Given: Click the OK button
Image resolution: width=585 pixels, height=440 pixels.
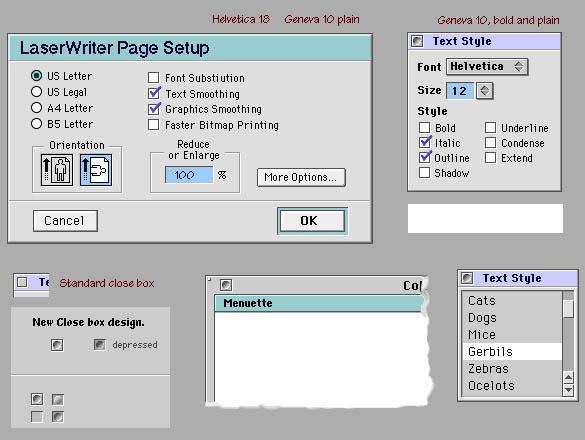Looking at the screenshot, I should point(312,221).
